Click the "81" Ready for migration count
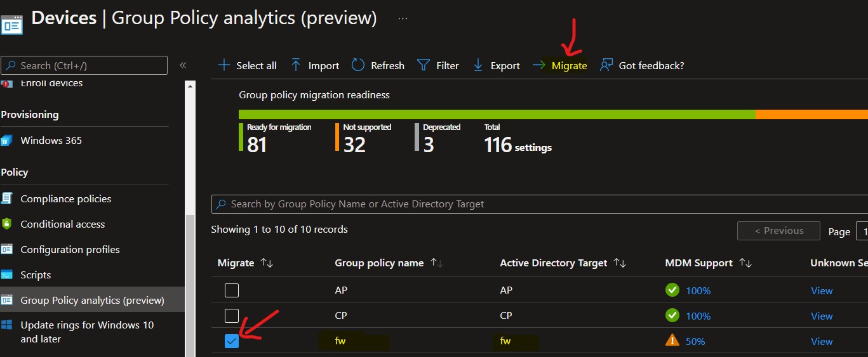 click(257, 145)
